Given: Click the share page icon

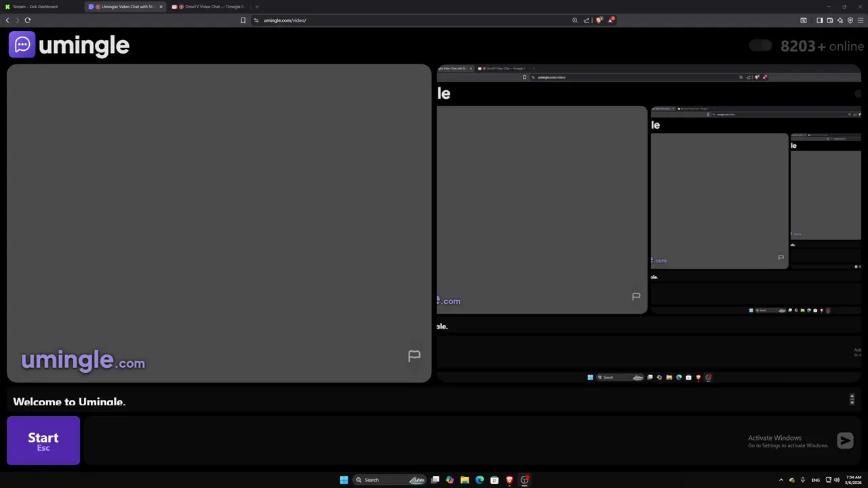Looking at the screenshot, I should pos(587,20).
